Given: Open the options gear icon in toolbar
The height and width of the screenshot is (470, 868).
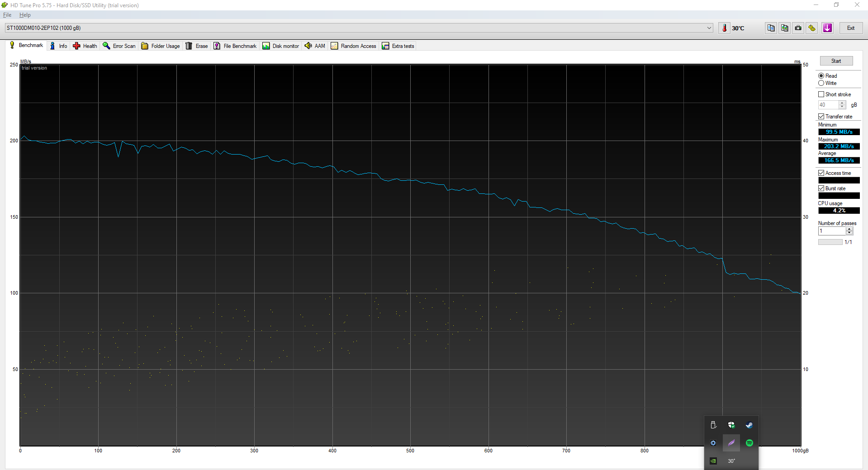Looking at the screenshot, I should [x=812, y=28].
